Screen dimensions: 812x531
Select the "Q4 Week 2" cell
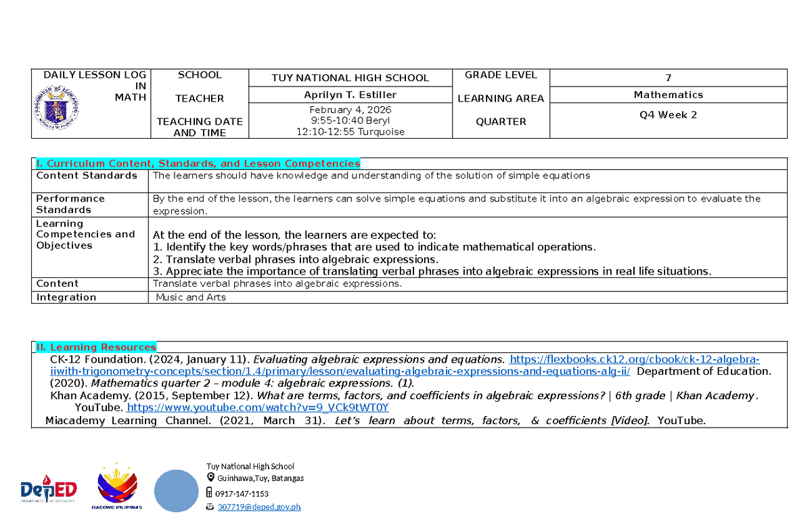(669, 120)
